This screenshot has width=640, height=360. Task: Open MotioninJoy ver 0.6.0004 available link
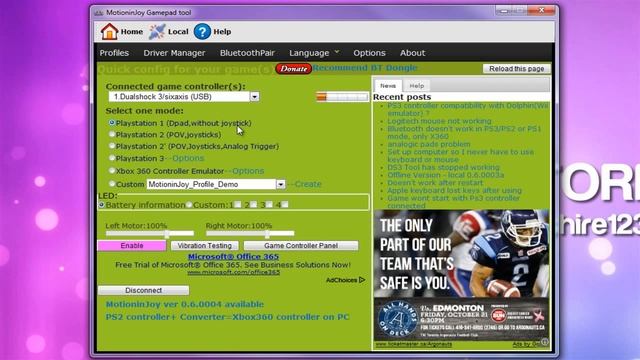pos(184,304)
